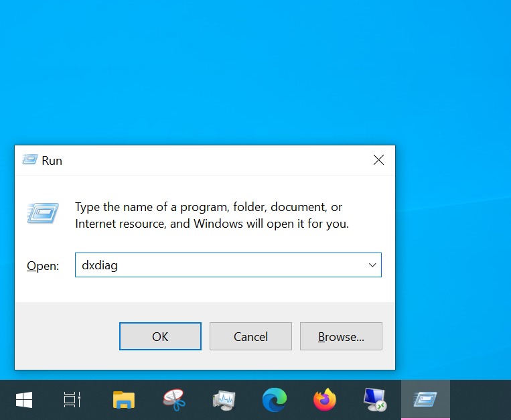
Task: Cancel the Run dialog
Action: (x=250, y=336)
